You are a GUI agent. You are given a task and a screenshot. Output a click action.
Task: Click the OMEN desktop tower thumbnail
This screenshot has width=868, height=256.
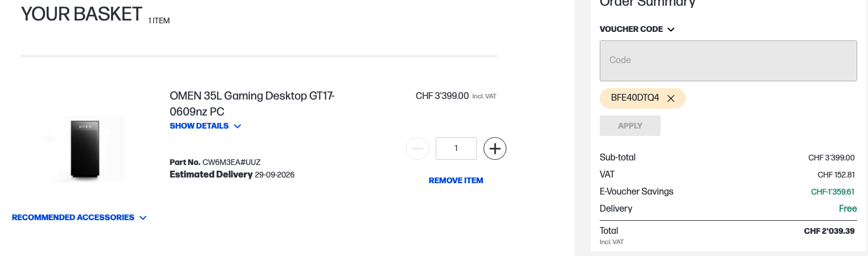(85, 148)
